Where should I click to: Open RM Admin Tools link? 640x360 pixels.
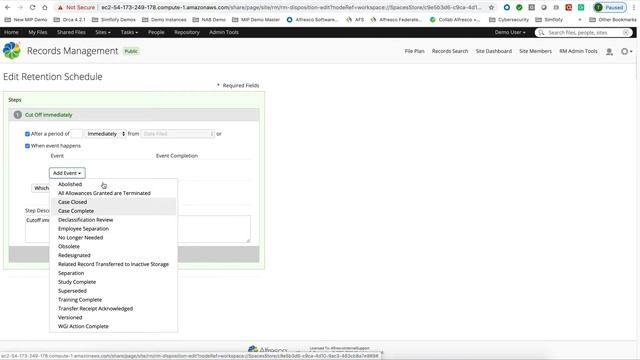(x=578, y=51)
